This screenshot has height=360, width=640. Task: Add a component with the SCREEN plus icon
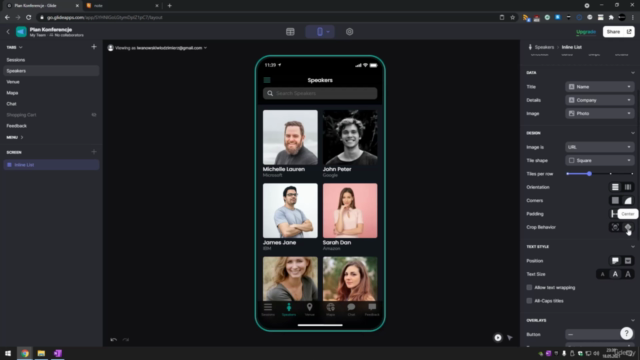tap(94, 152)
